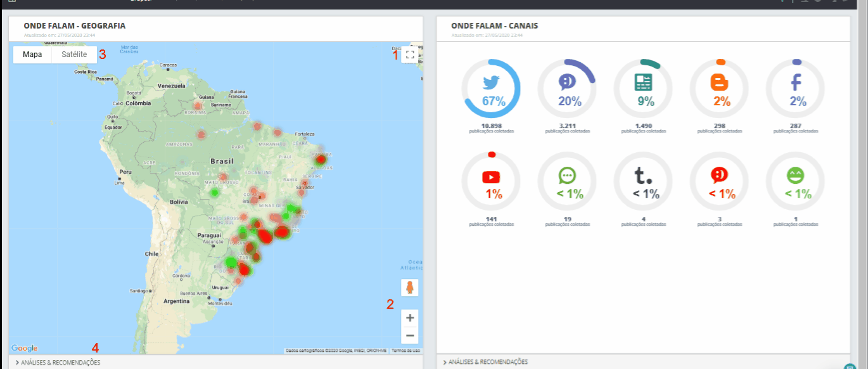
Task: Select the Blogger channel icon
Action: (719, 82)
